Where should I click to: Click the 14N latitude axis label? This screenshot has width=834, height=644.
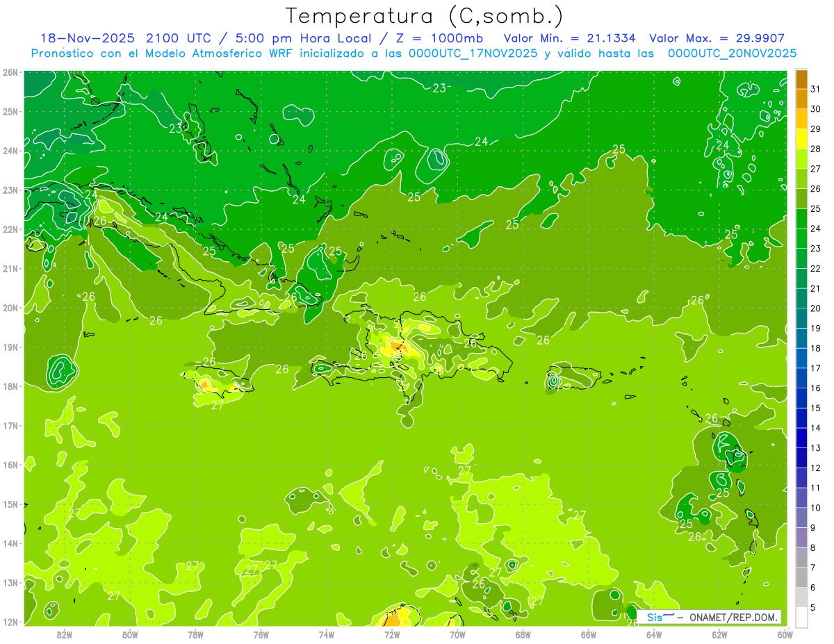click(x=10, y=543)
